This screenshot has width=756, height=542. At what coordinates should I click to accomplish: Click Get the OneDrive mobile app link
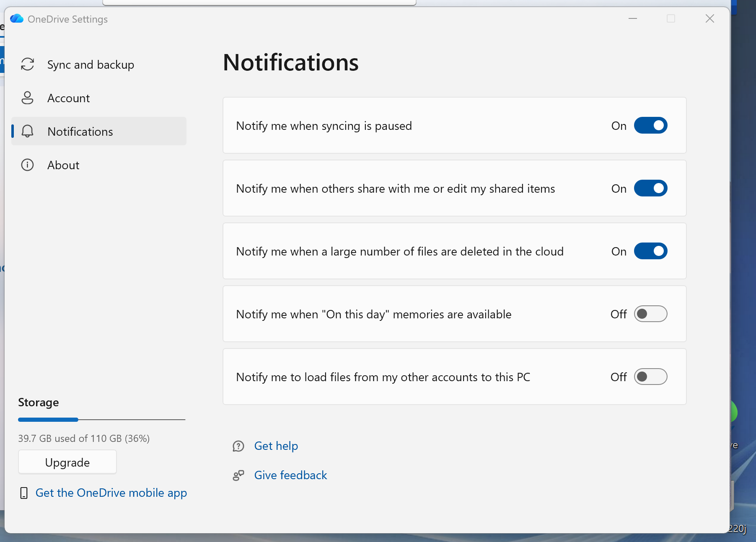pyautogui.click(x=111, y=493)
